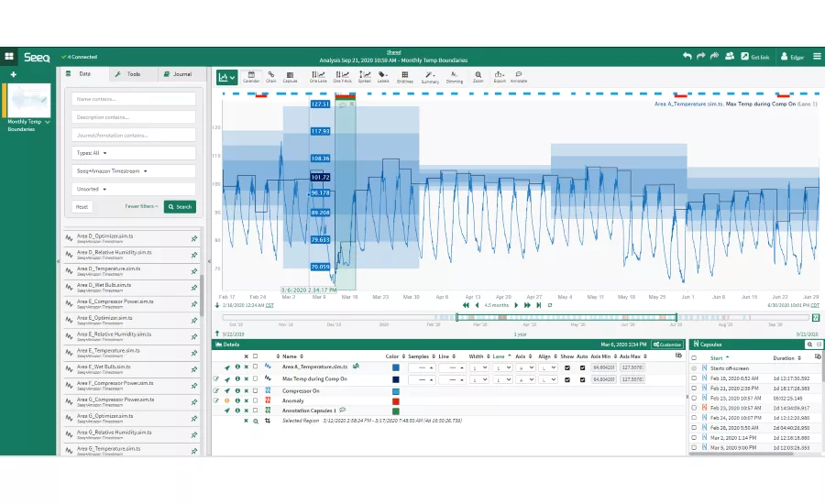Click the Get link button

pyautogui.click(x=755, y=57)
